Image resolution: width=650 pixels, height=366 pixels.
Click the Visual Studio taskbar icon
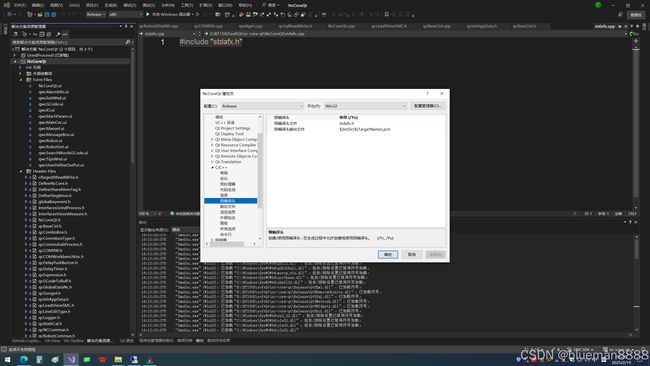point(71,359)
